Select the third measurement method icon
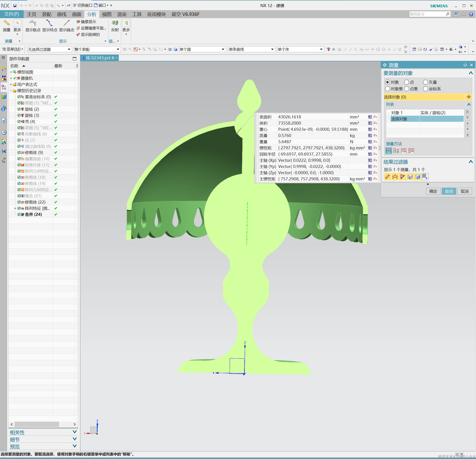The image size is (476, 459). 404,151
